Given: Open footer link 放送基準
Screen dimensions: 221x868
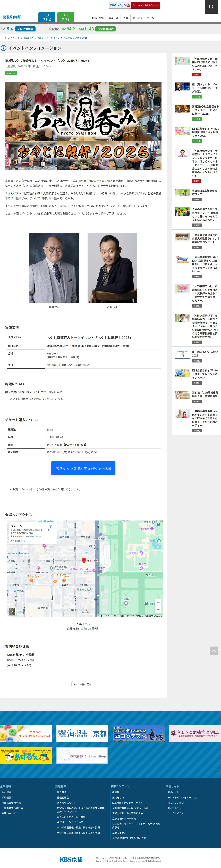Looking at the screenshot, I should tap(62, 792).
